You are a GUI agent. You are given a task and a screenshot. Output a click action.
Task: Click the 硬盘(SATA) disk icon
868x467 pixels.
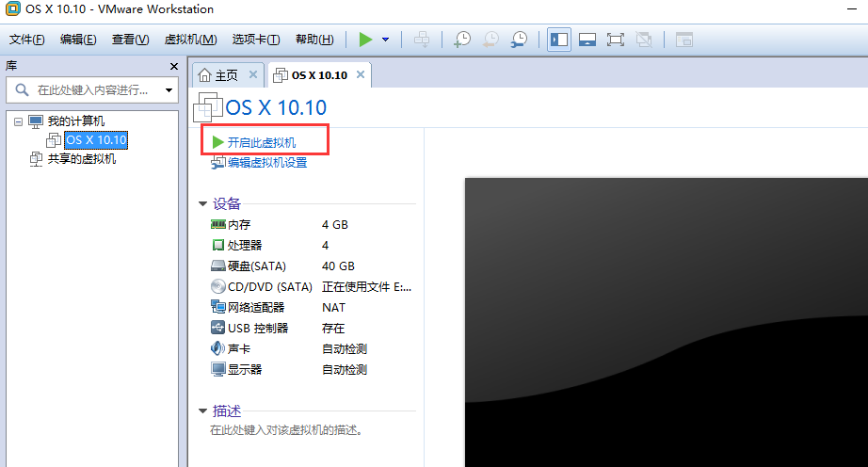click(x=218, y=266)
